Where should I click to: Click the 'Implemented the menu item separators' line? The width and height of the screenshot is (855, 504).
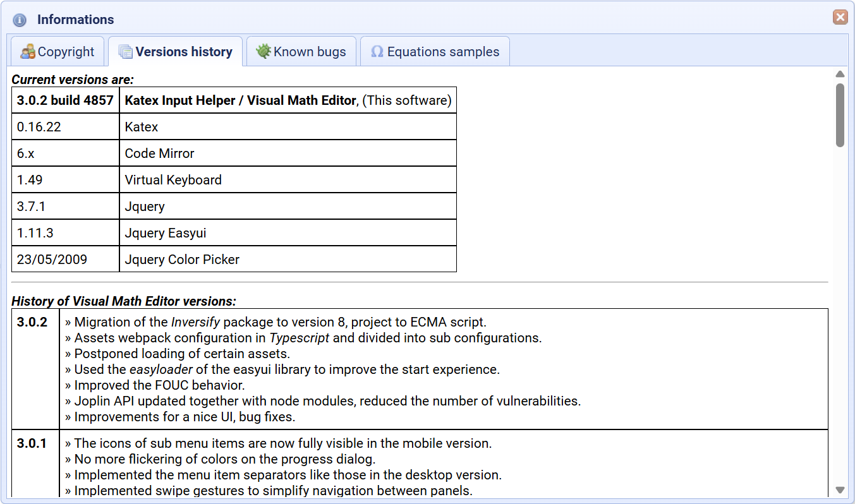pyautogui.click(x=284, y=475)
